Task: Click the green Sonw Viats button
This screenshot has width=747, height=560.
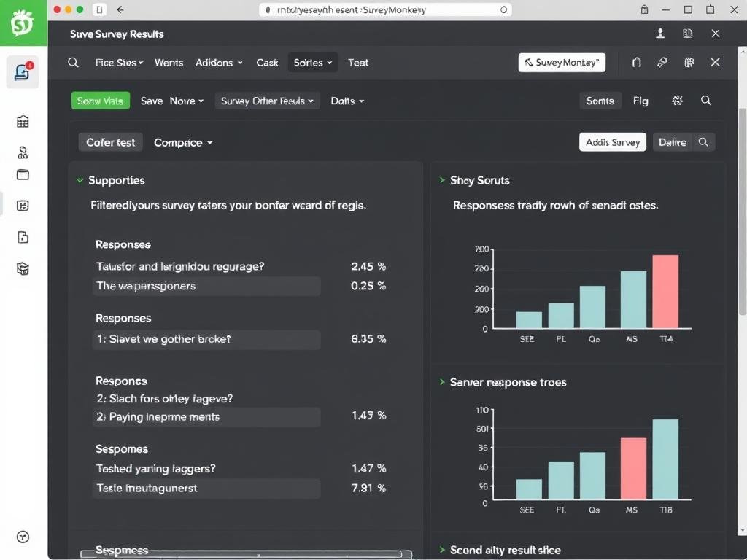Action: pyautogui.click(x=100, y=101)
